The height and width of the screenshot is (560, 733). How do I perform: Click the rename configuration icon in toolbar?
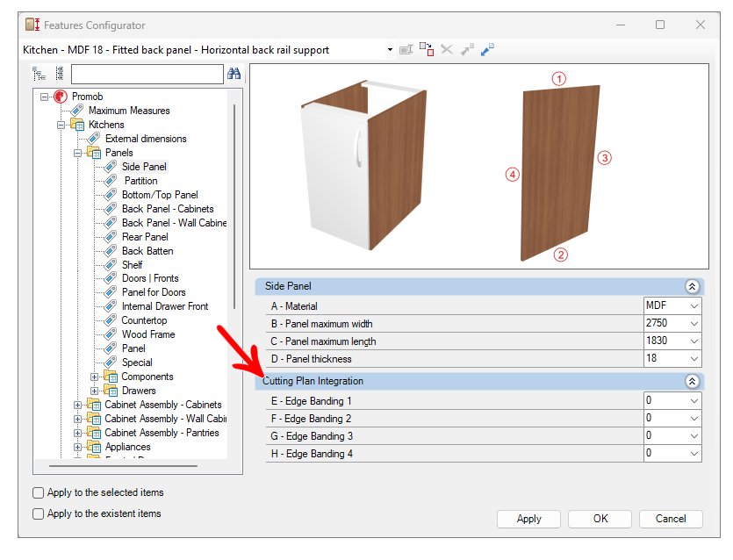click(406, 49)
